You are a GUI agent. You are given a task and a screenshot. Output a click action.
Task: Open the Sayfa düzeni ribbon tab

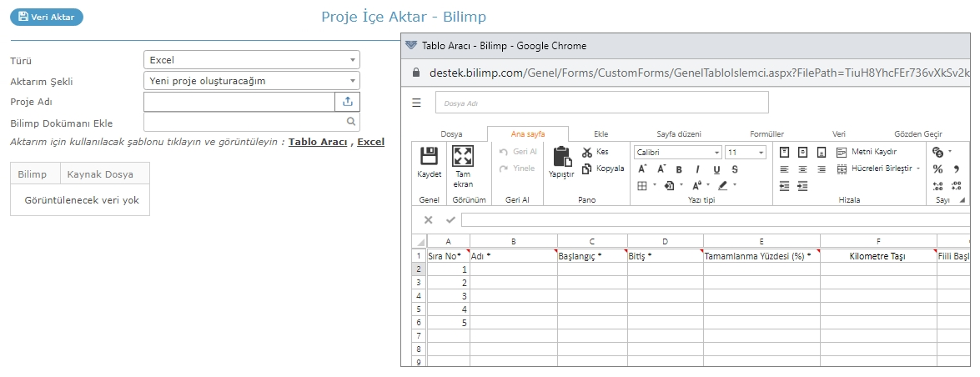[x=679, y=133]
